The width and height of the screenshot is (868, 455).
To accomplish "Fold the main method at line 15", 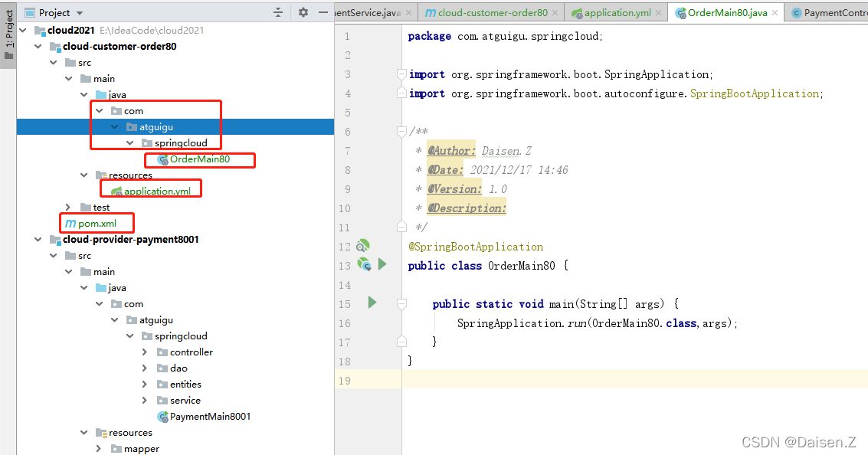I will tap(402, 304).
